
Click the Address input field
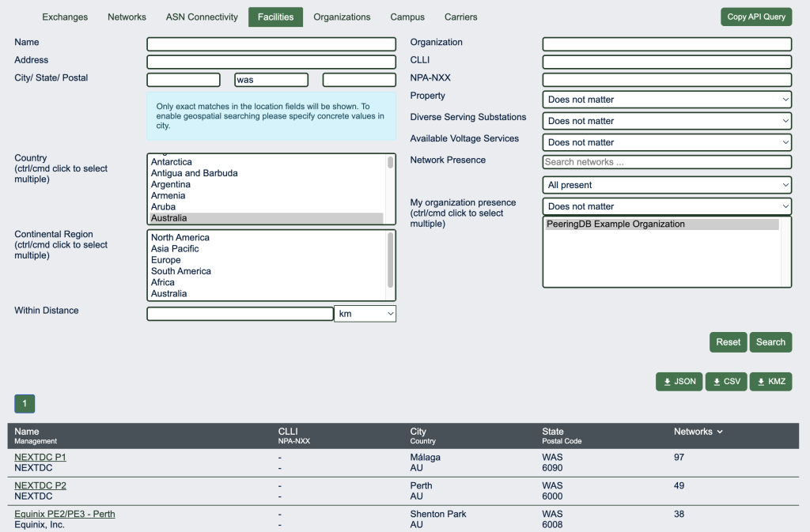click(x=271, y=62)
